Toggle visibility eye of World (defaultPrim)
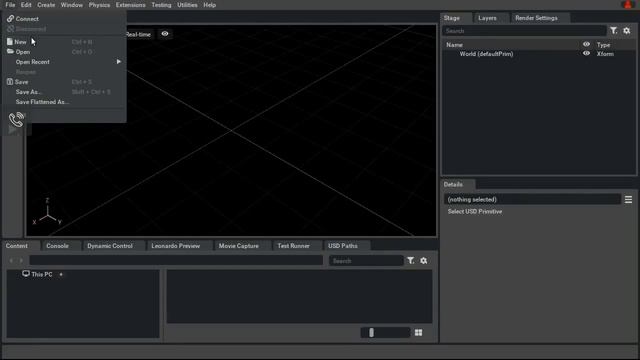The height and width of the screenshot is (360, 640). [x=586, y=53]
